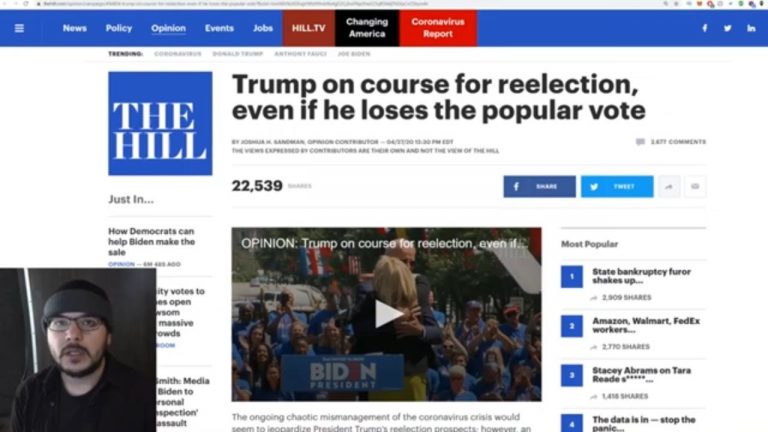Image resolution: width=768 pixels, height=432 pixels.
Task: Click the comments speech bubble icon
Action: coord(640,142)
